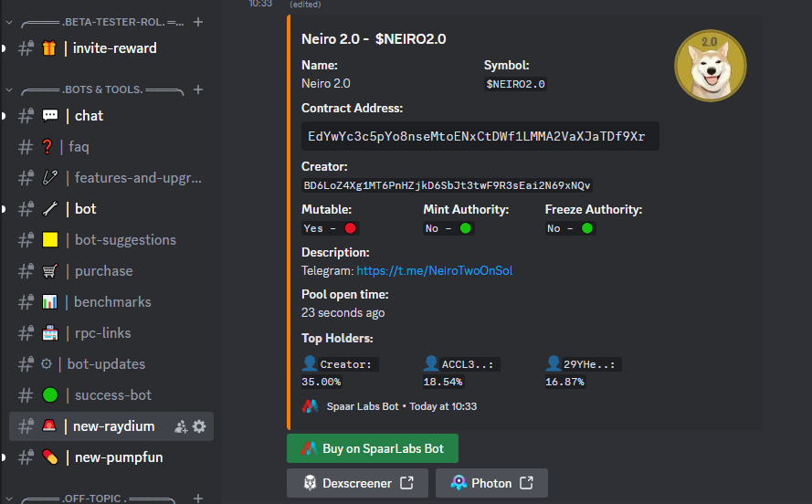Image resolution: width=812 pixels, height=504 pixels.
Task: Click the invite icon for new-raydium
Action: tap(181, 426)
